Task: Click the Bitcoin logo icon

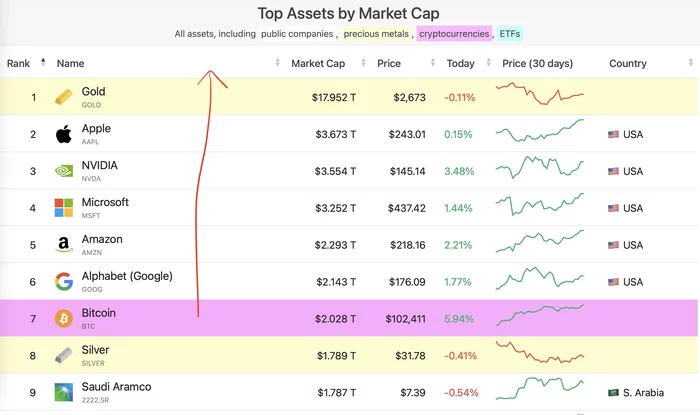Action: (x=64, y=319)
